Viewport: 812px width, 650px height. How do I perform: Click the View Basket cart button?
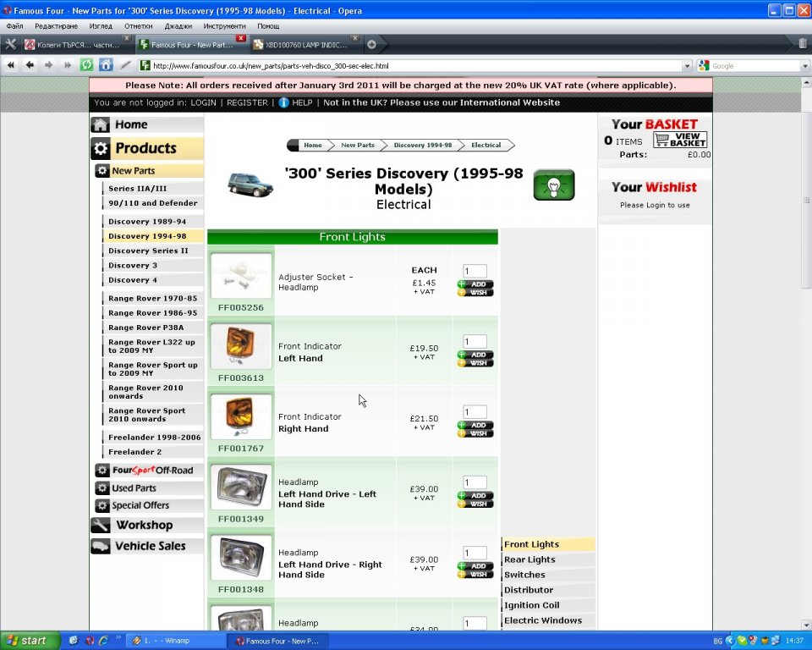pos(680,140)
